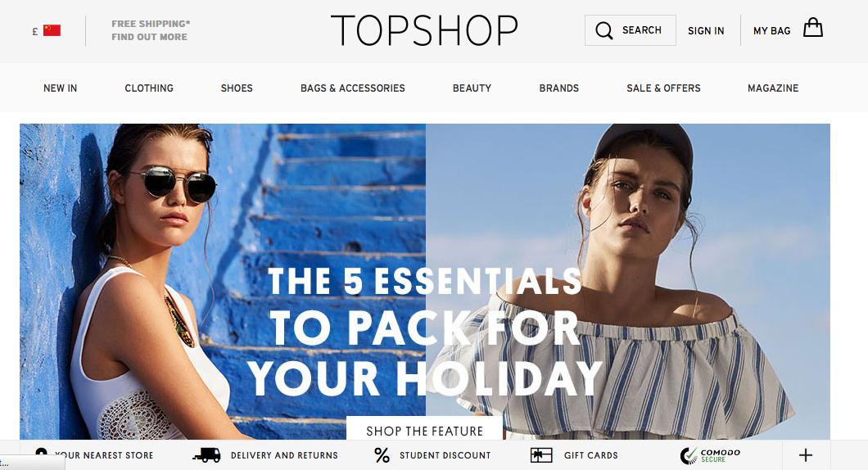
Task: Click the delivery truck icon
Action: (206, 455)
